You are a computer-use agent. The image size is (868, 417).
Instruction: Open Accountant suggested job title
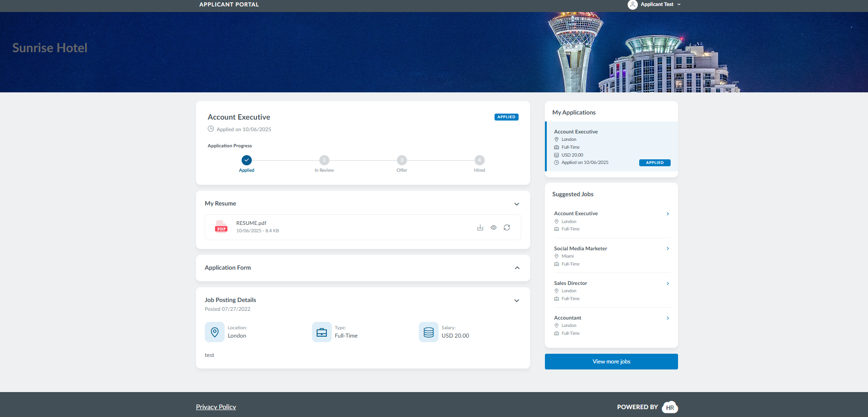tap(568, 318)
